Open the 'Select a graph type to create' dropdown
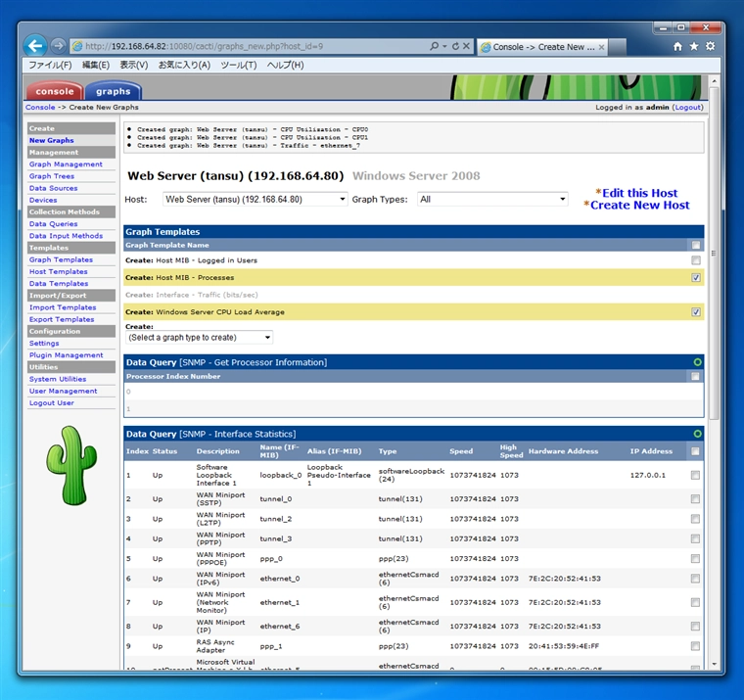 [x=200, y=338]
